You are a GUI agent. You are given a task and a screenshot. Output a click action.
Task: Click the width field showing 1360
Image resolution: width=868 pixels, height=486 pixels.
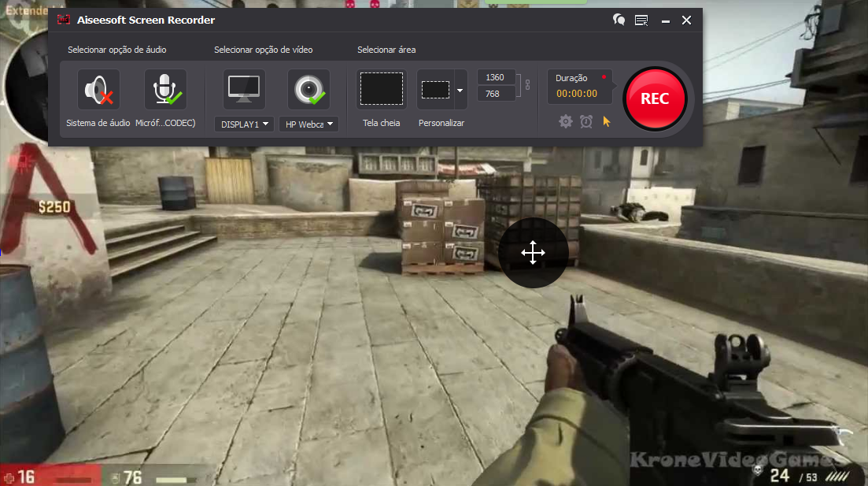click(495, 77)
